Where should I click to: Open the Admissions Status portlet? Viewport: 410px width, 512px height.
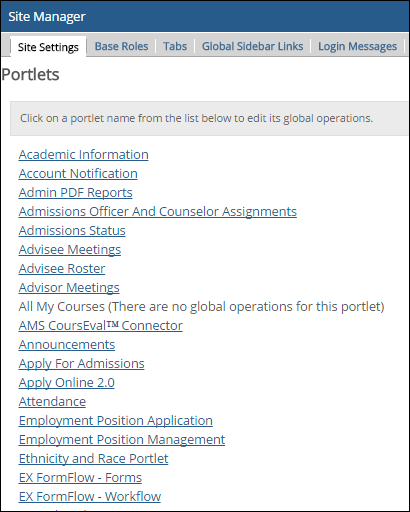72,231
